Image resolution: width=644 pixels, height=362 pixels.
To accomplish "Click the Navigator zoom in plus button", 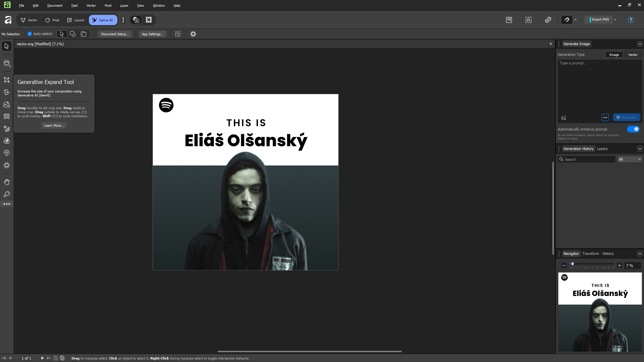I will (x=619, y=266).
